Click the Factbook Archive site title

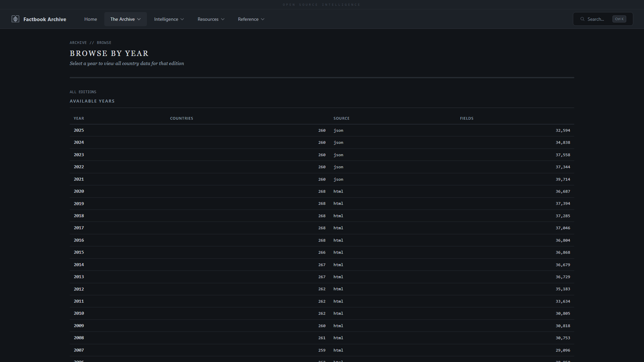tap(45, 19)
